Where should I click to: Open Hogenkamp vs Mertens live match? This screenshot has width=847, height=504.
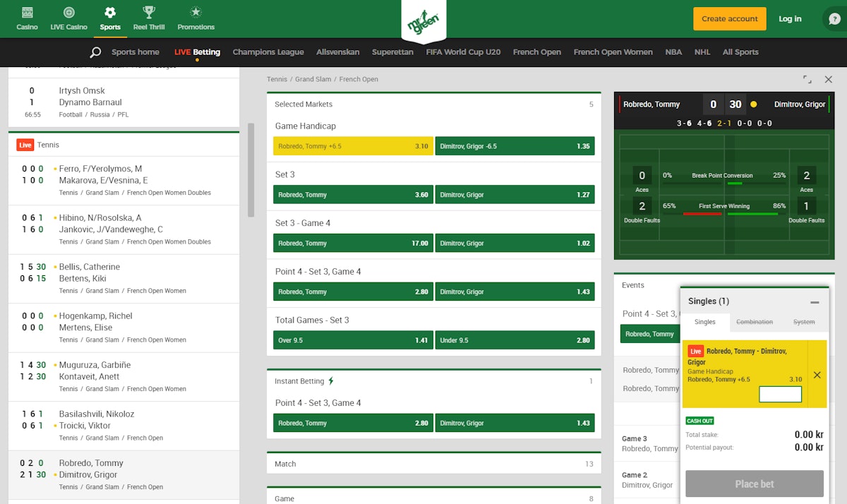click(124, 328)
